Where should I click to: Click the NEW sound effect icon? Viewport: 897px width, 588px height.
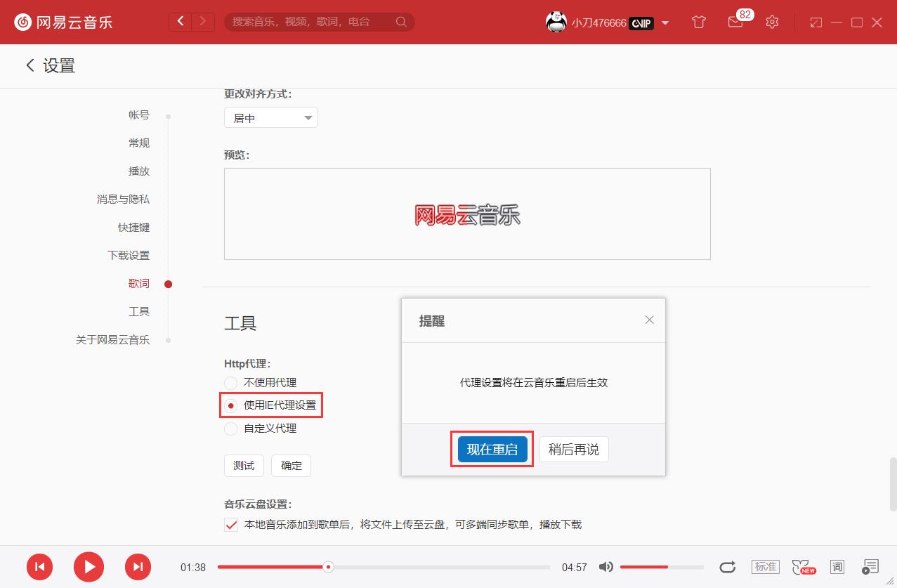803,566
